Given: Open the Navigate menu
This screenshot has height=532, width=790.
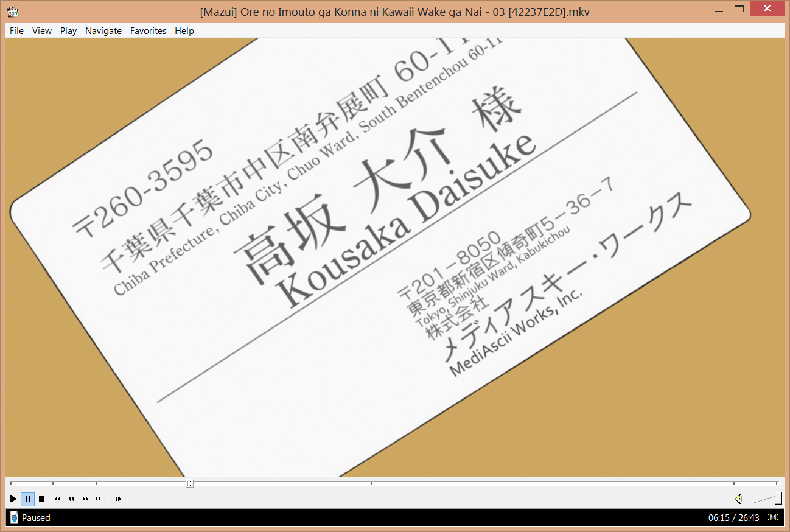Looking at the screenshot, I should pos(103,31).
